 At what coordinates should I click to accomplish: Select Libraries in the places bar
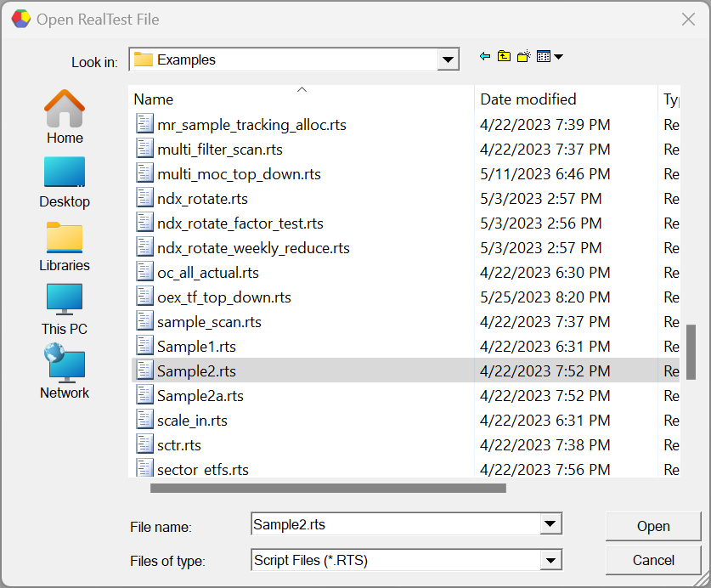(x=65, y=245)
